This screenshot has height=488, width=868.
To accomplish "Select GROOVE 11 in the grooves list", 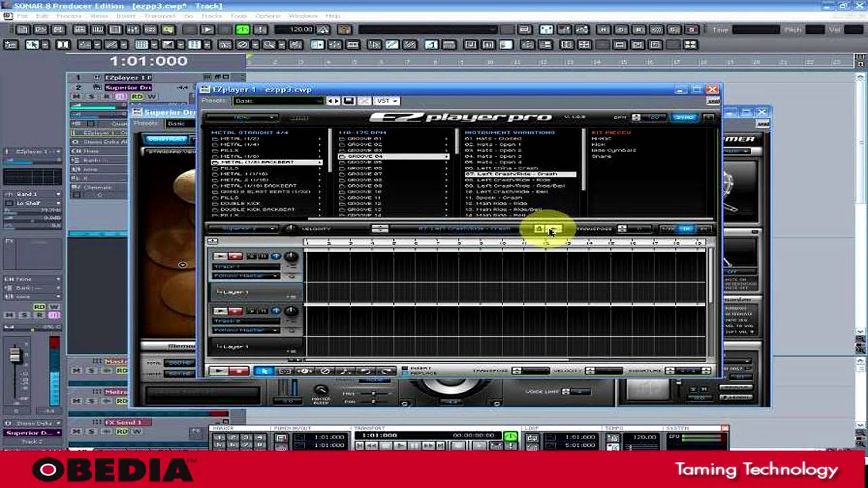I will 393,198.
